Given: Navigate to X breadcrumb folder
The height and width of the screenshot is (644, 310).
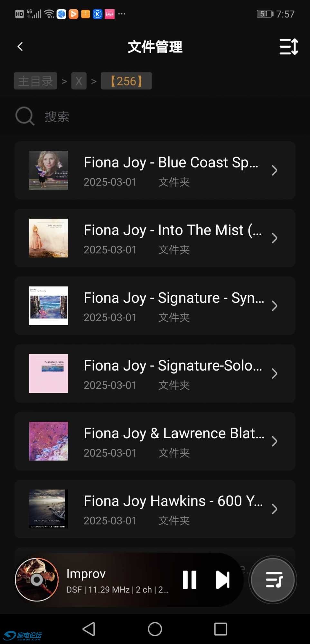Looking at the screenshot, I should pos(79,81).
